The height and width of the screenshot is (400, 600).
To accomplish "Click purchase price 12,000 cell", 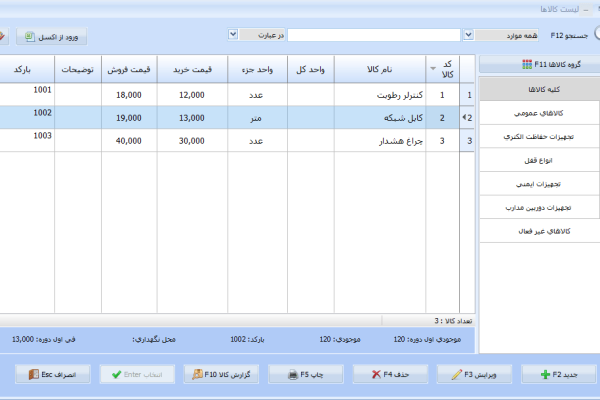I will 192,95.
